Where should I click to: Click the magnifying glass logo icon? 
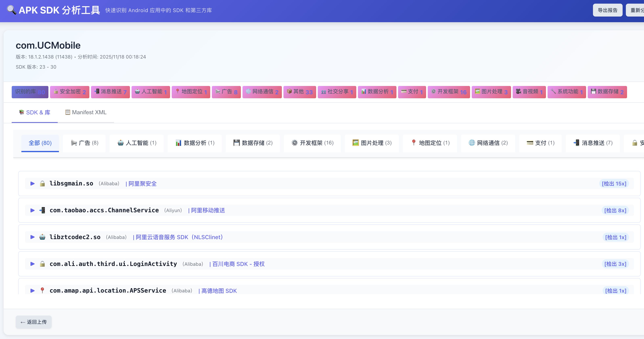(x=11, y=10)
